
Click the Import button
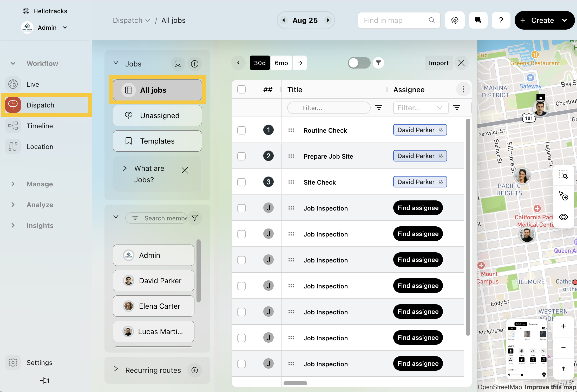click(x=438, y=63)
